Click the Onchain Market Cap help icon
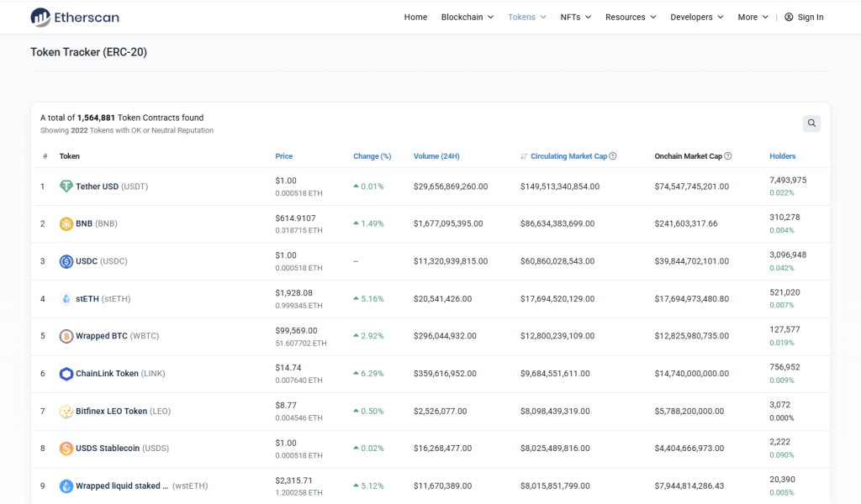The height and width of the screenshot is (504, 861). [x=727, y=156]
